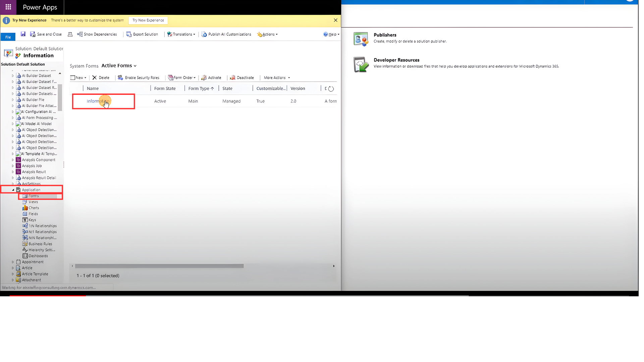Click Show Dependencies
Viewport: 644px width, 362px height.
pyautogui.click(x=97, y=34)
